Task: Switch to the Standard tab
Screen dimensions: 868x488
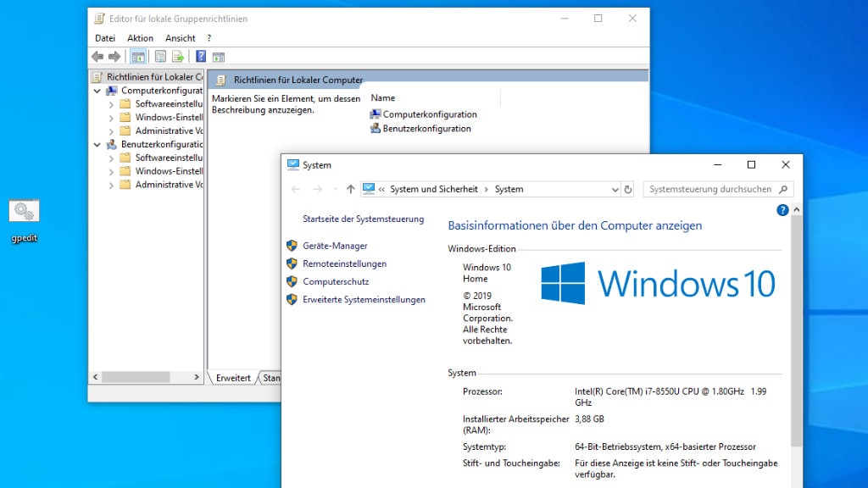Action: (271, 378)
